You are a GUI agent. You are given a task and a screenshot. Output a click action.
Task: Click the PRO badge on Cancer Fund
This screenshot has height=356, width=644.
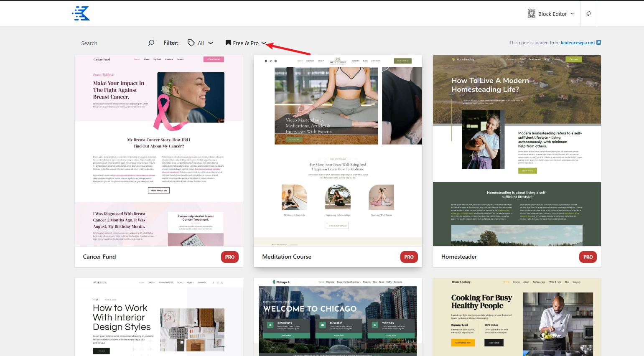click(230, 257)
